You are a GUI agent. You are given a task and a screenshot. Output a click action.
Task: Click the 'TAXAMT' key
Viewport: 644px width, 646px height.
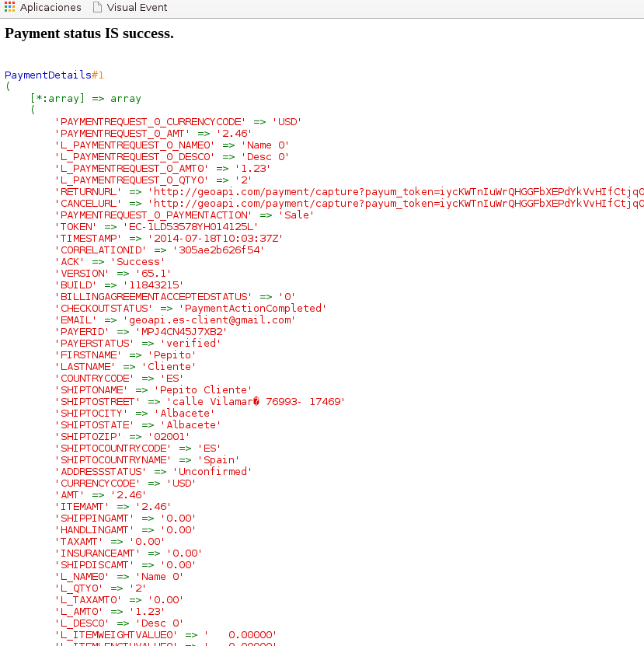click(x=79, y=542)
